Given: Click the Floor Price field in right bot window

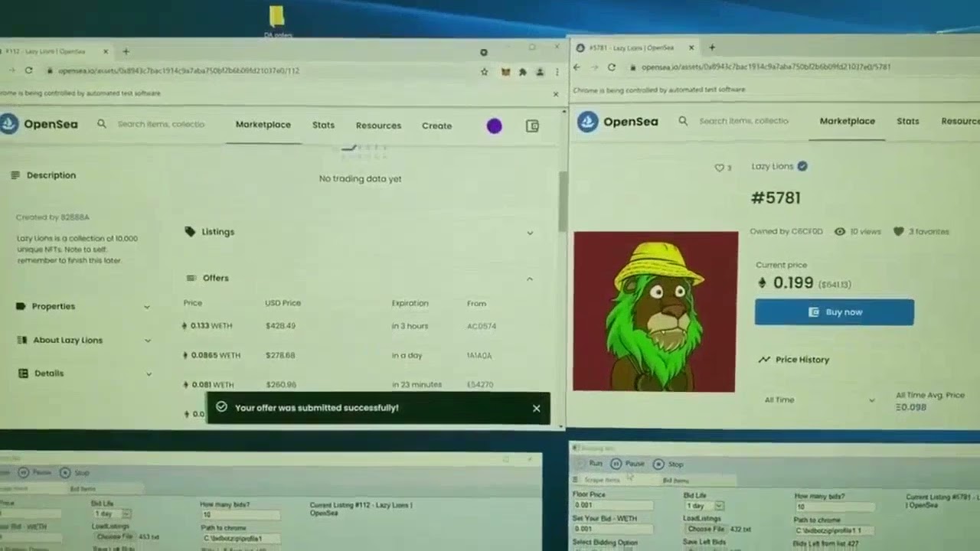Looking at the screenshot, I should pyautogui.click(x=612, y=505).
